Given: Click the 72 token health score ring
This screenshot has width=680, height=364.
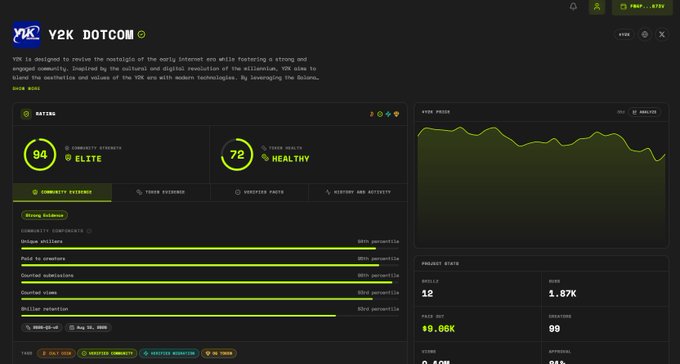Looking at the screenshot, I should [x=237, y=154].
